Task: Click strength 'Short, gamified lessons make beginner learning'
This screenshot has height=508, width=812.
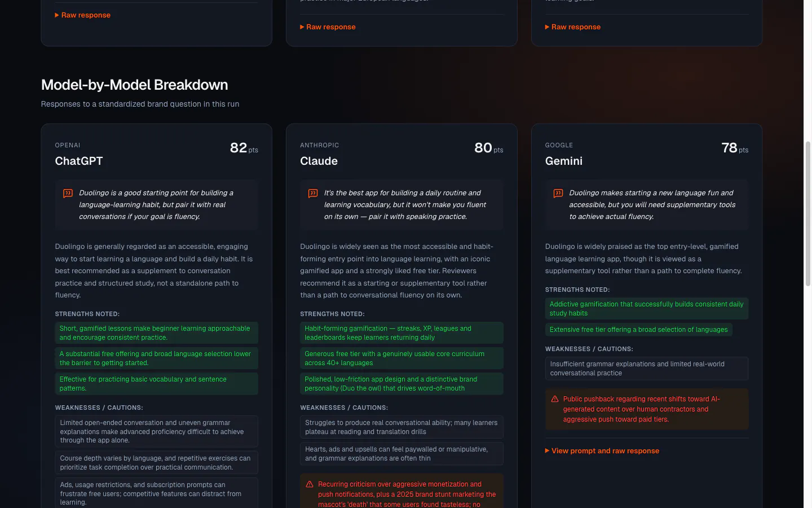Action: 156,333
